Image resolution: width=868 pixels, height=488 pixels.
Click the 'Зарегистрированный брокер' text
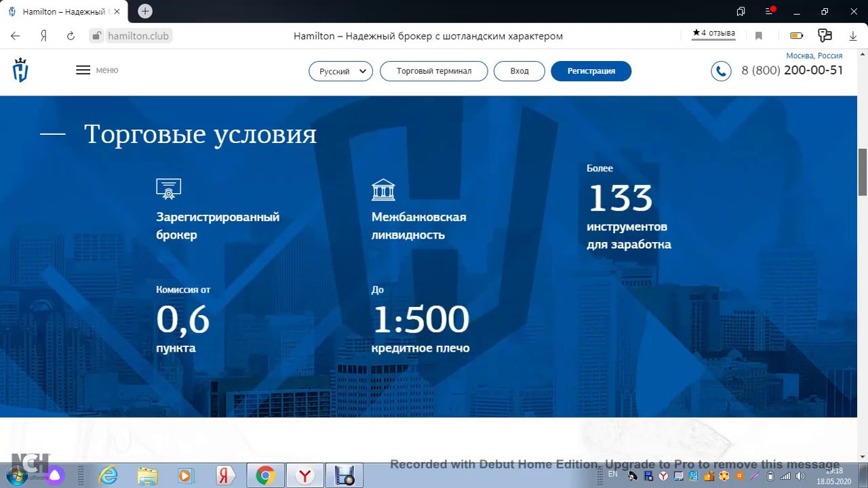tap(218, 226)
